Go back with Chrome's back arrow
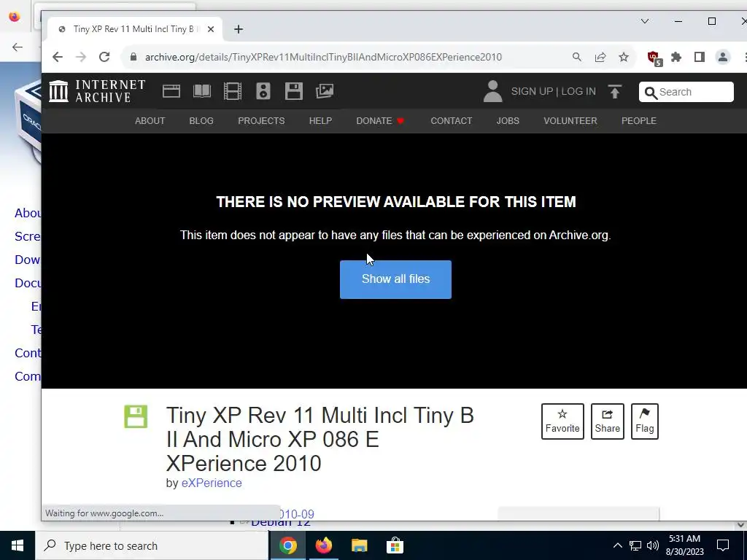 (x=58, y=57)
